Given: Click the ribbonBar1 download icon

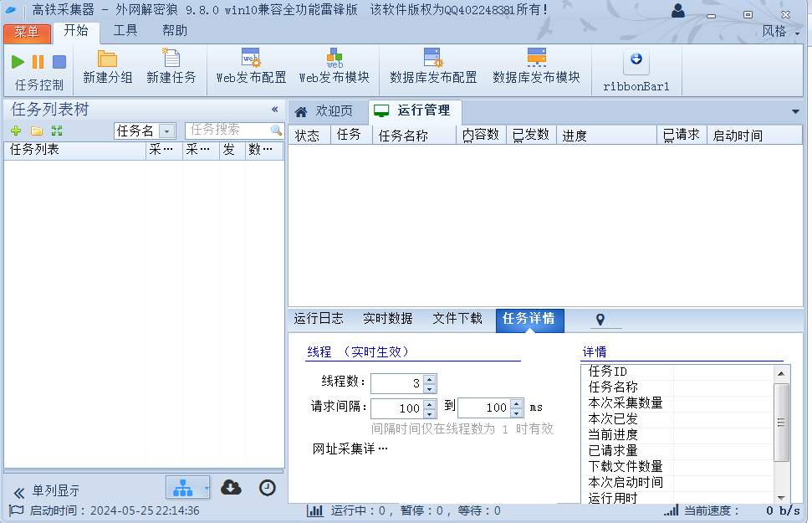Looking at the screenshot, I should (x=636, y=59).
